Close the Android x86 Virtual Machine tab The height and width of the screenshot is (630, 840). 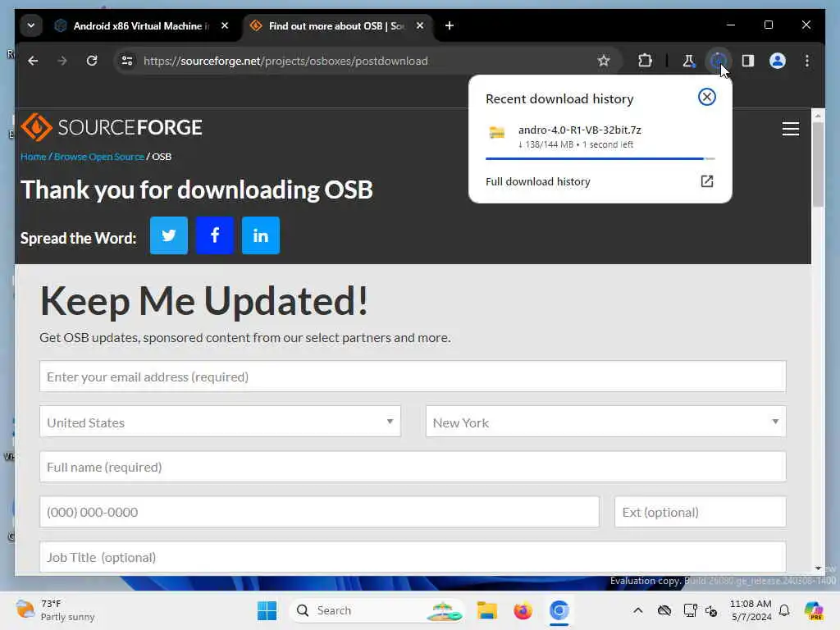tap(225, 25)
